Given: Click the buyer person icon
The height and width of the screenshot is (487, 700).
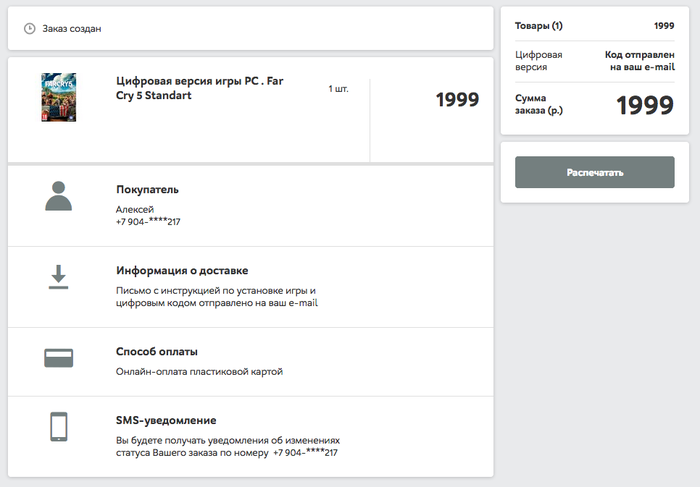Looking at the screenshot, I should tap(58, 196).
